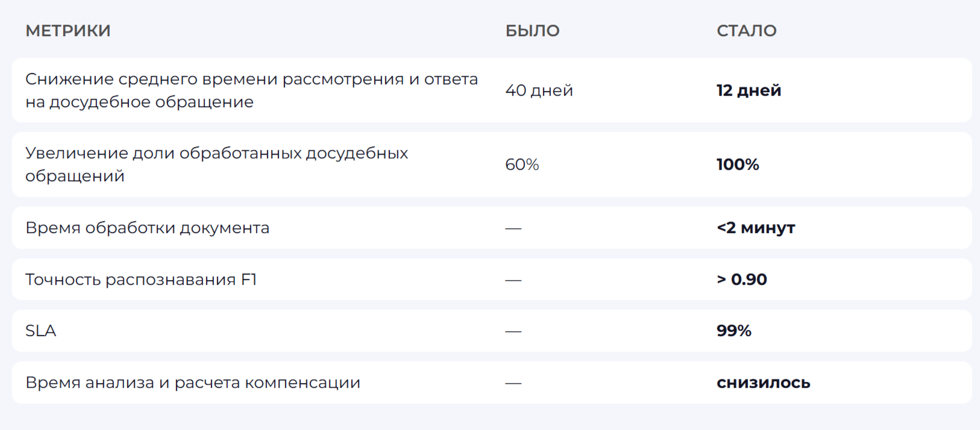Click the '40 дней' value

[x=539, y=90]
